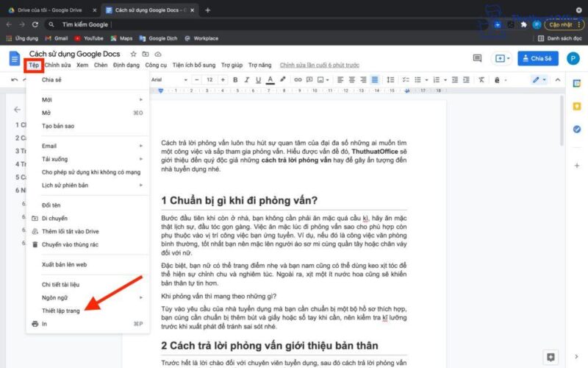Expand Lịch sử phiên bản submenu
This screenshot has width=588, height=368.
click(x=87, y=185)
